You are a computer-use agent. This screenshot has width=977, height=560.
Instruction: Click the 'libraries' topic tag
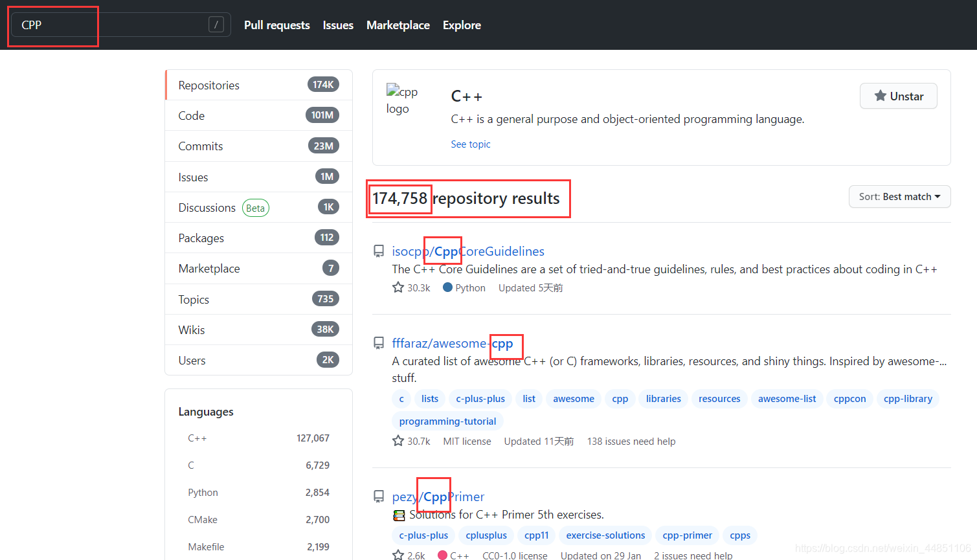tap(664, 399)
